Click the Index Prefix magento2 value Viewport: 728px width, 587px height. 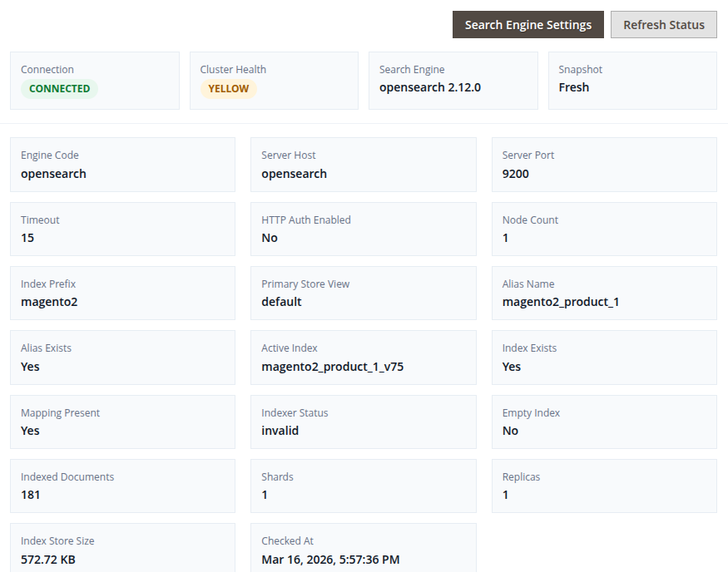click(x=49, y=302)
